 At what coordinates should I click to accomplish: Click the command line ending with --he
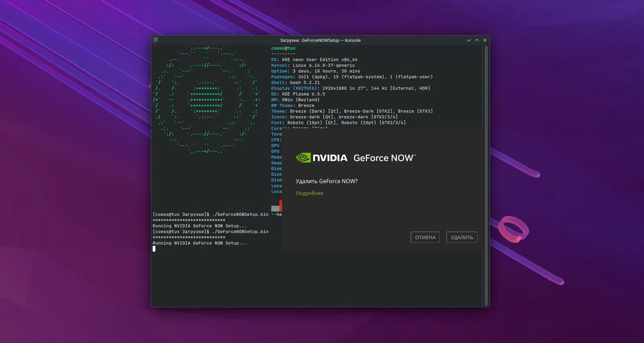click(x=217, y=214)
